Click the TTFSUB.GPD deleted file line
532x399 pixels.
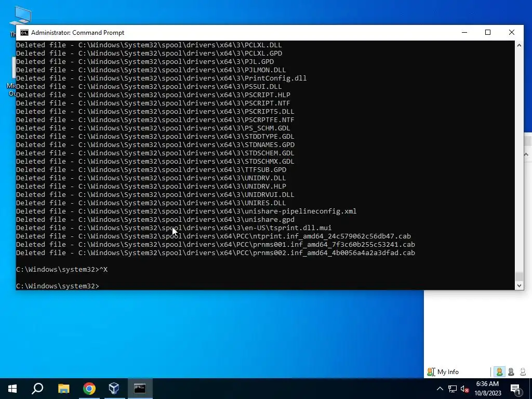(x=151, y=170)
